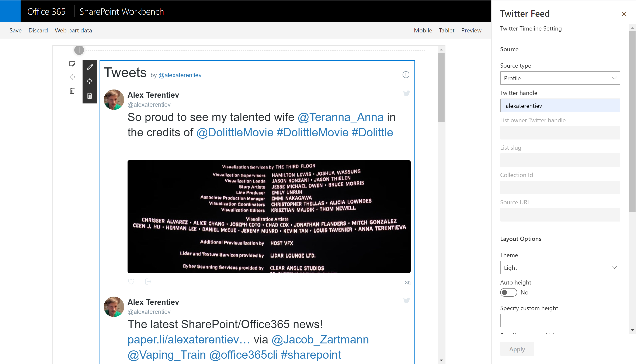Click the add section plus icon
Image resolution: width=636 pixels, height=364 pixels.
click(x=79, y=50)
